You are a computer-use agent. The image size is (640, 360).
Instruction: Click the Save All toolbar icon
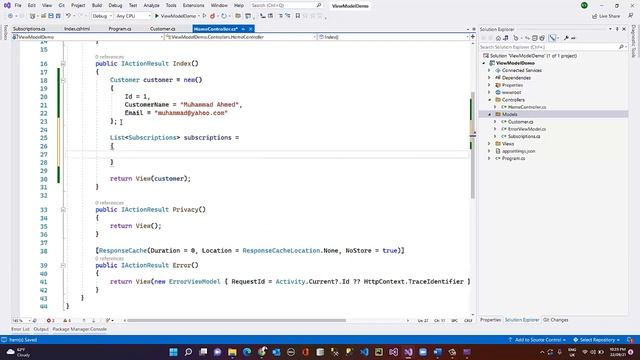coord(58,16)
